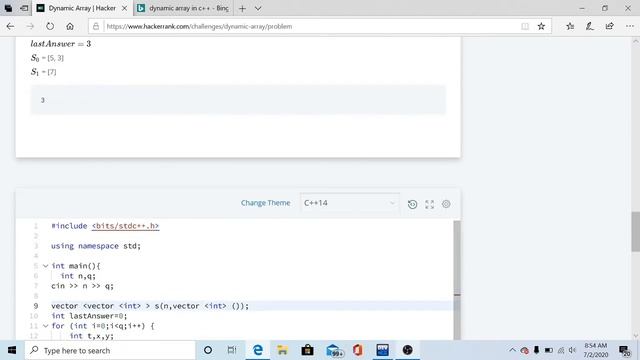Open the round black app on taskbar
Screen dimensions: 640x360
point(407,350)
